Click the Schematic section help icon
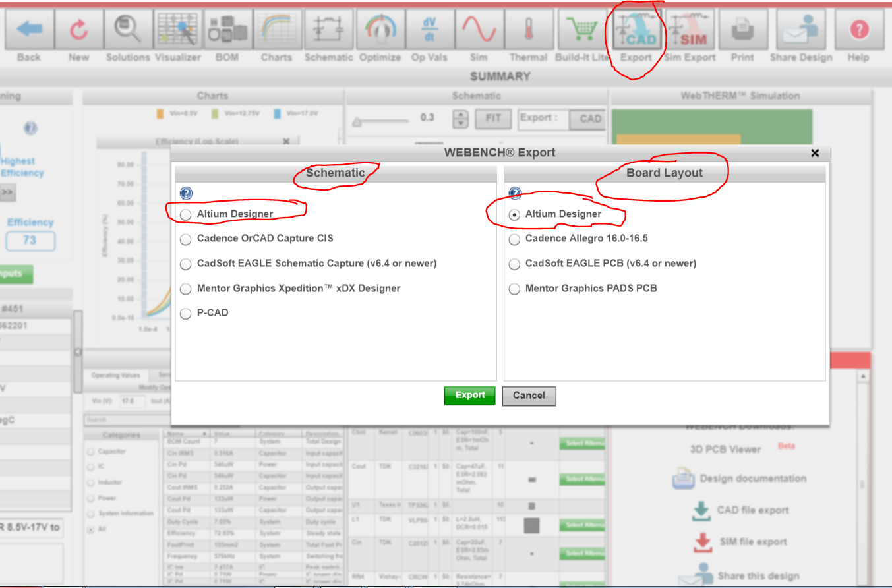 pyautogui.click(x=187, y=193)
